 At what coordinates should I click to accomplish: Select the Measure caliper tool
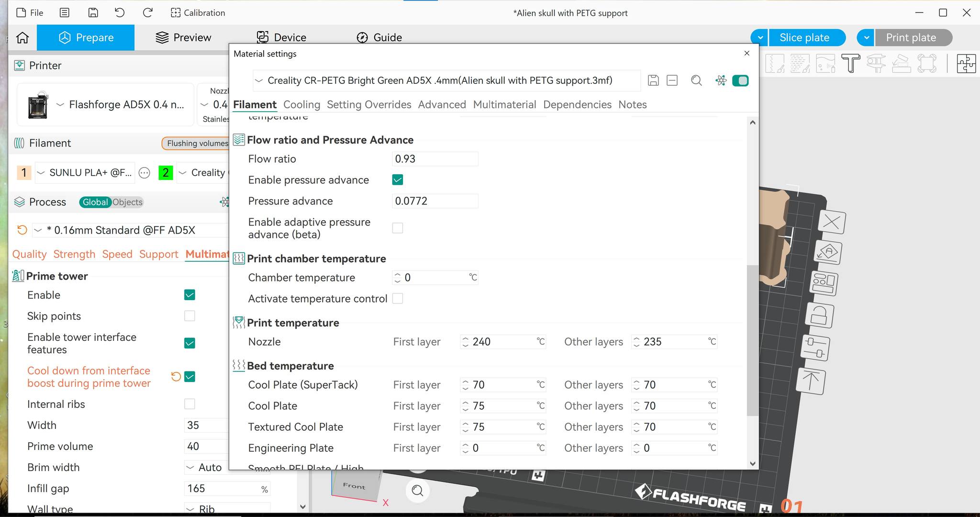pos(876,64)
